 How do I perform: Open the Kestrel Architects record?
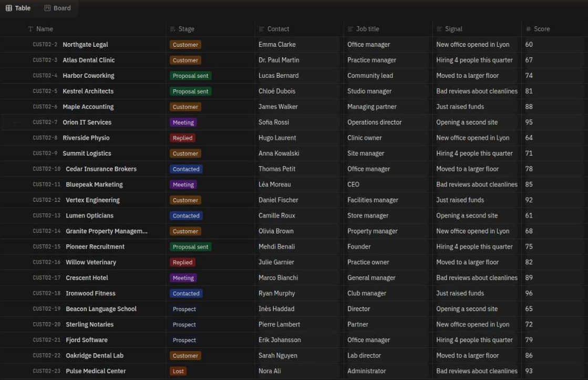point(88,91)
